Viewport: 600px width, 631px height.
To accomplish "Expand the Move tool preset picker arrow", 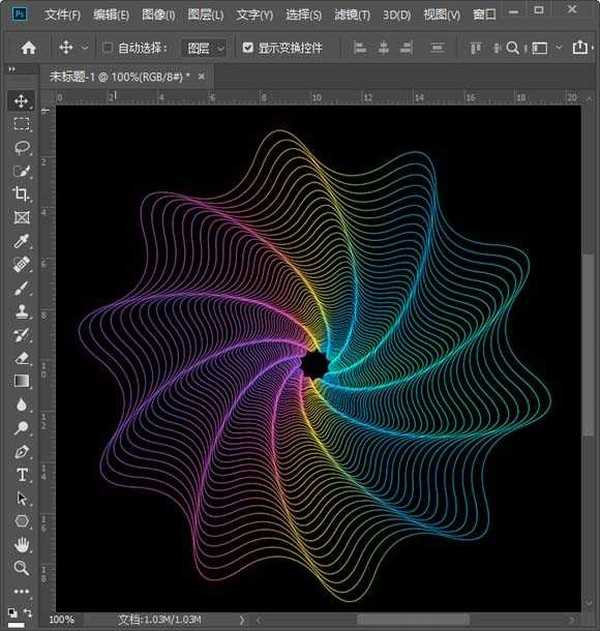I will [85, 47].
